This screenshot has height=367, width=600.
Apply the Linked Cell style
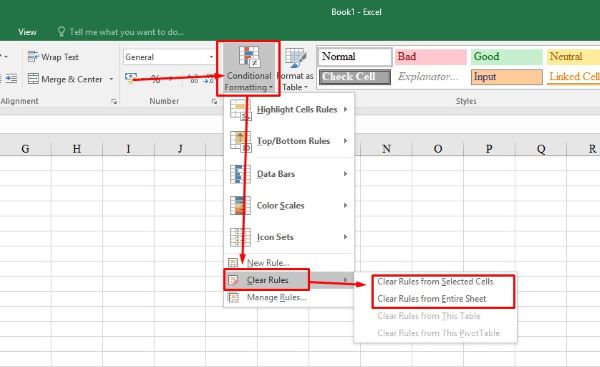[573, 77]
